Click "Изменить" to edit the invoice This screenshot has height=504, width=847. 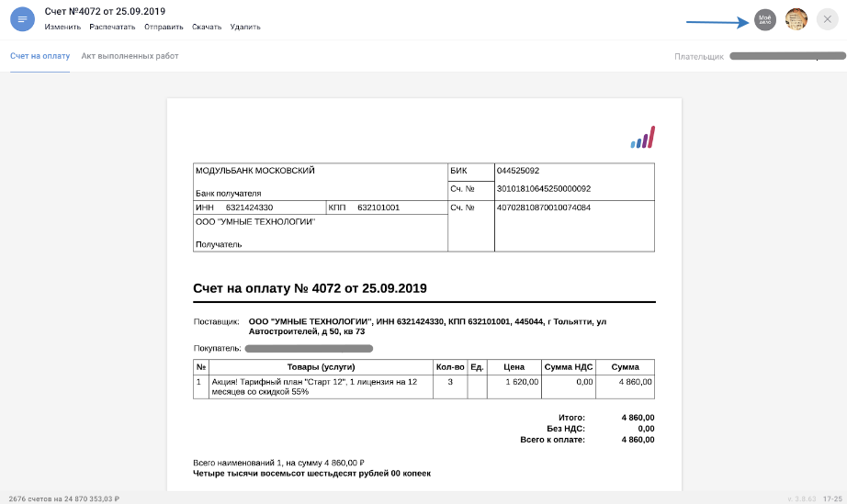(x=62, y=27)
